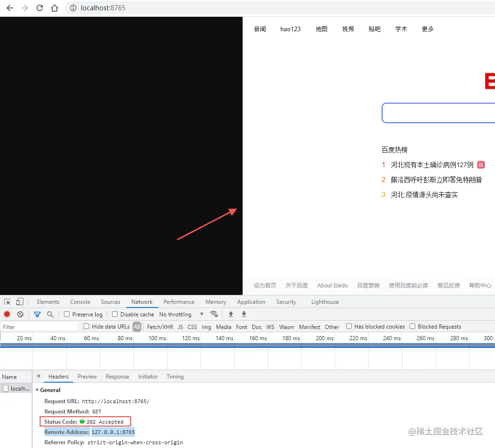Collapse the General section
This screenshot has width=495, height=448.
click(x=37, y=390)
